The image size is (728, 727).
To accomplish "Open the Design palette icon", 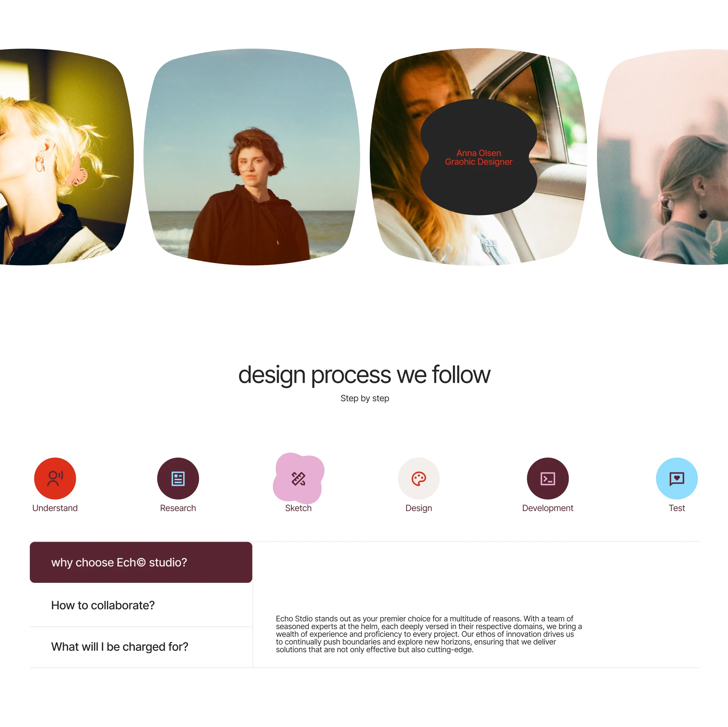I will click(x=419, y=478).
